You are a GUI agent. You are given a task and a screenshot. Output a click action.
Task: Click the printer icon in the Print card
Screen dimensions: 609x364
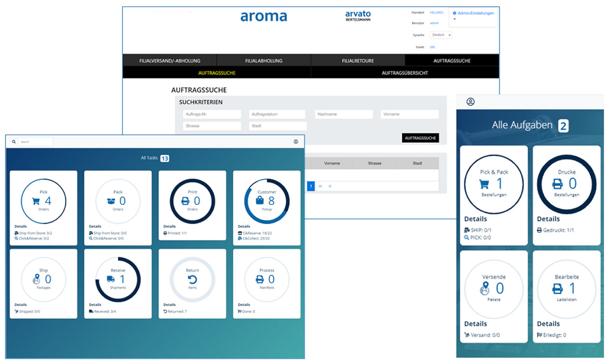[x=185, y=201]
